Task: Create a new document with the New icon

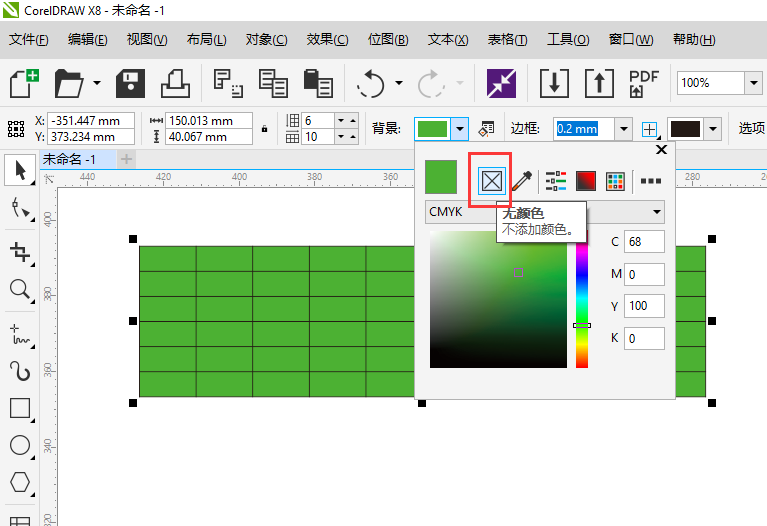Action: (x=23, y=83)
